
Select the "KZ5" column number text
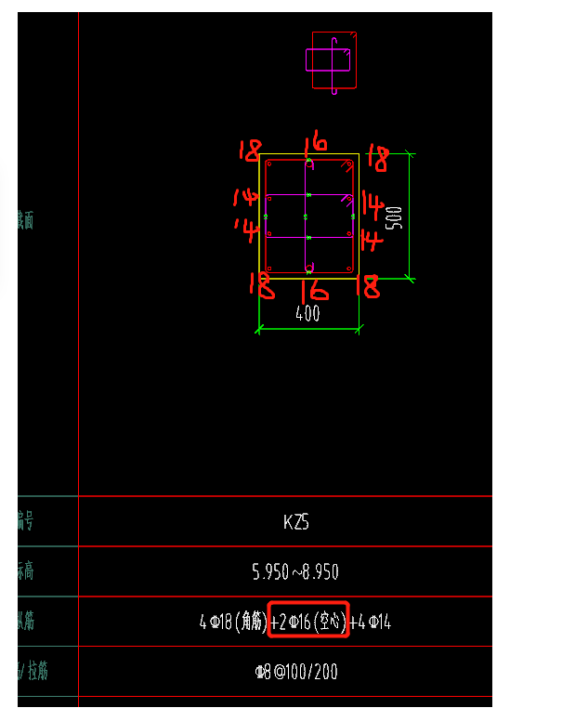[296, 522]
